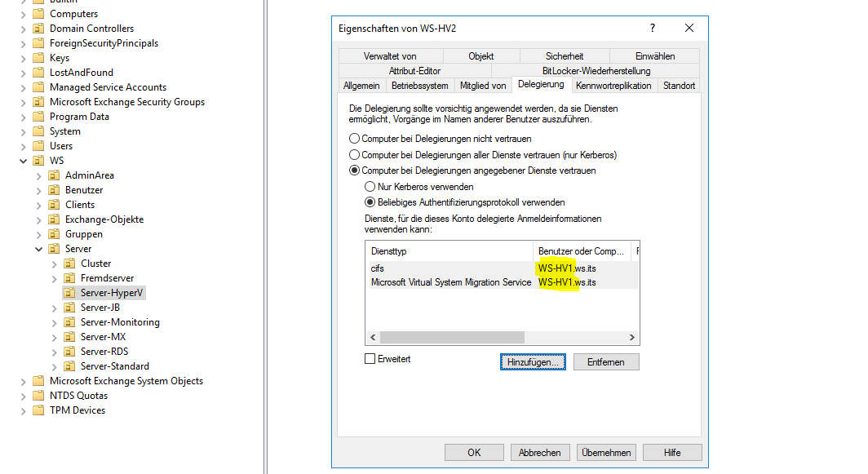Choose 'Beliebiges Authentifizierungsprotokoll verwenden' option
Screen dimensions: 868x474
(x=370, y=202)
